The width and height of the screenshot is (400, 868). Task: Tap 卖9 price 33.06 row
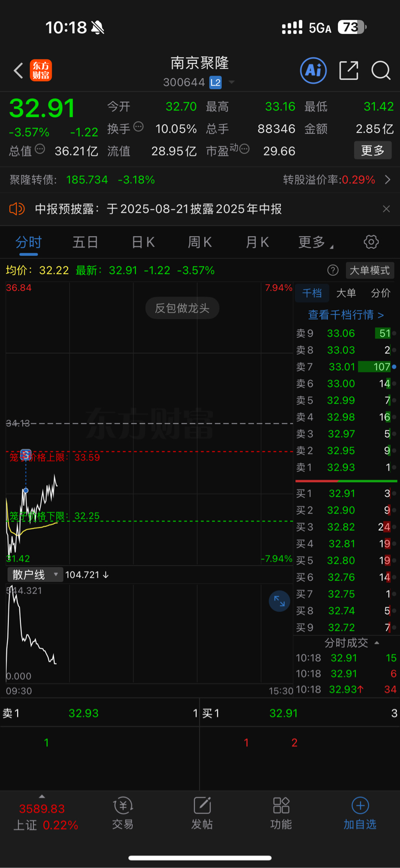pos(346,333)
